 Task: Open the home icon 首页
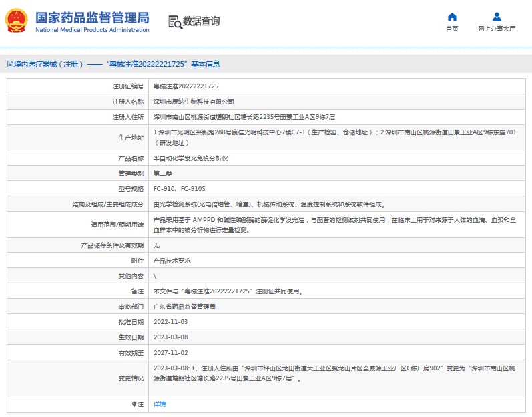(452, 17)
